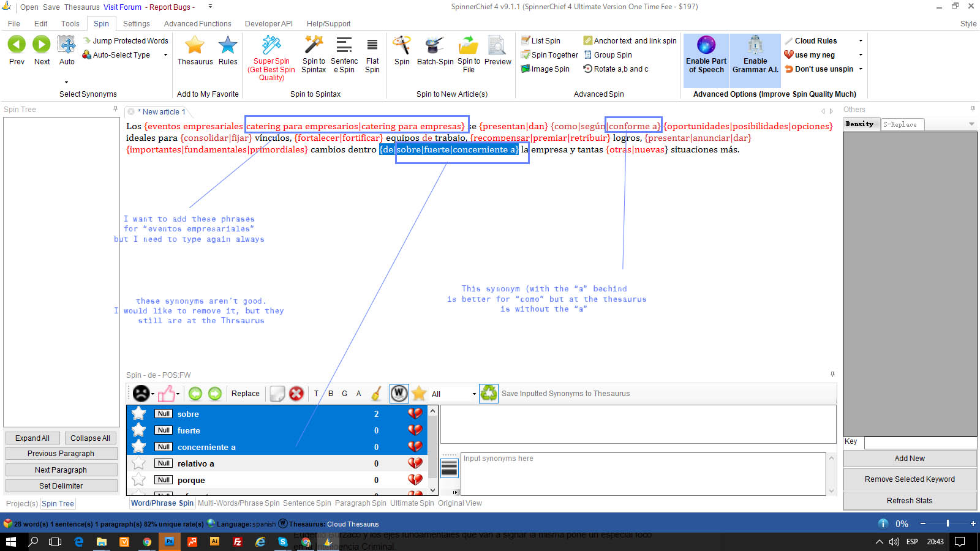Expand the Cloud Rules dropdown arrow
The height and width of the screenshot is (551, 980).
click(861, 41)
